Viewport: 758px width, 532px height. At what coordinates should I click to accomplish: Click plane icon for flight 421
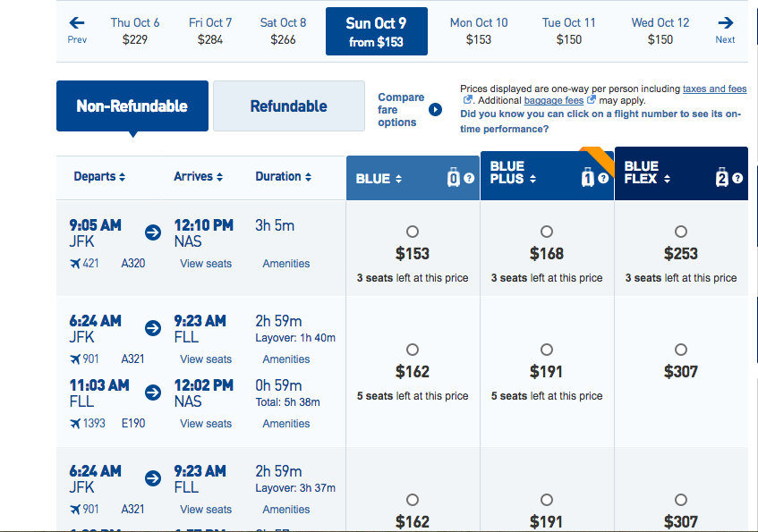[x=75, y=264]
